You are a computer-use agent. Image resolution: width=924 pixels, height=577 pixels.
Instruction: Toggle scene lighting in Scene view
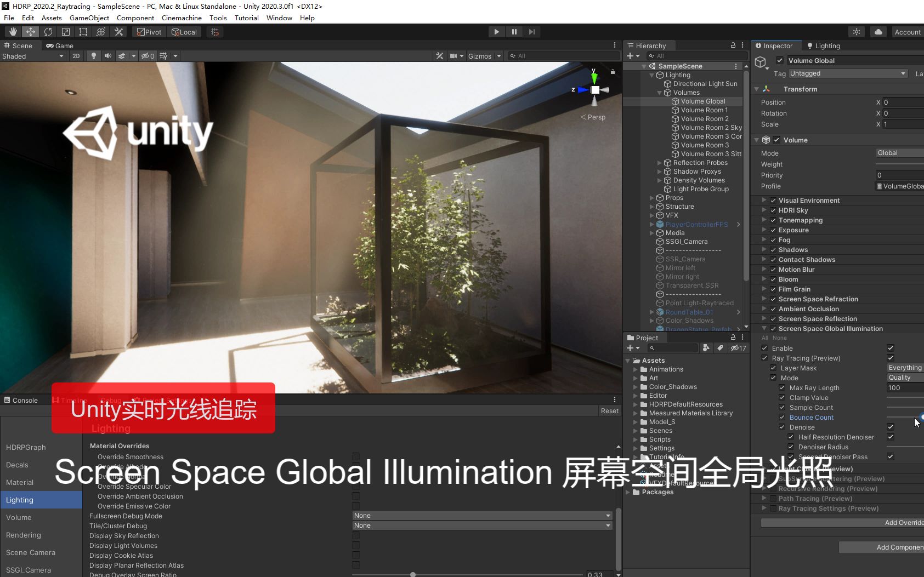point(93,56)
